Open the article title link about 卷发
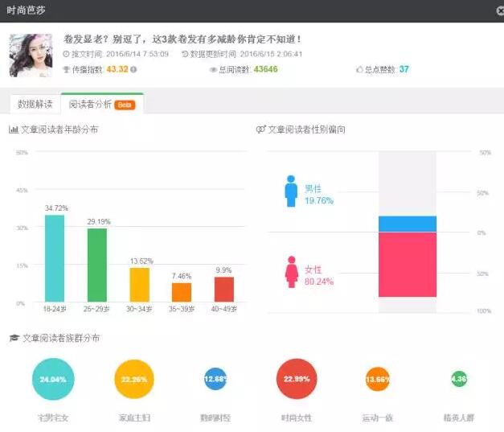Image resolution: width=504 pixels, height=432 pixels. [x=182, y=39]
